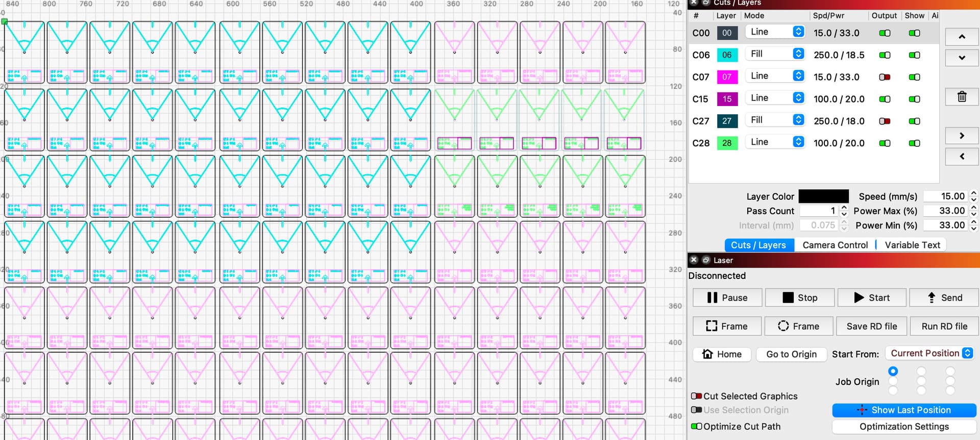Send laser Home
The height and width of the screenshot is (440, 980).
click(x=722, y=354)
